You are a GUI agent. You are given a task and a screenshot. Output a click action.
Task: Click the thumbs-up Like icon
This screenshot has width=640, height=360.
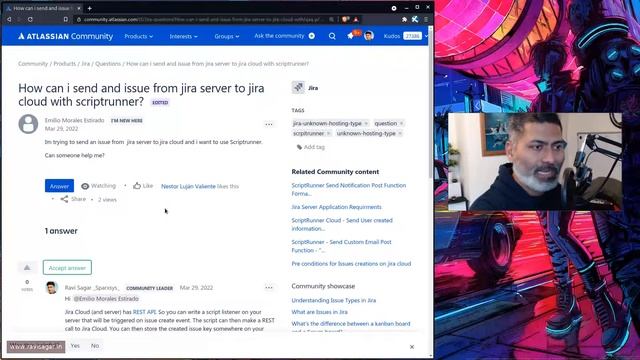tap(137, 186)
